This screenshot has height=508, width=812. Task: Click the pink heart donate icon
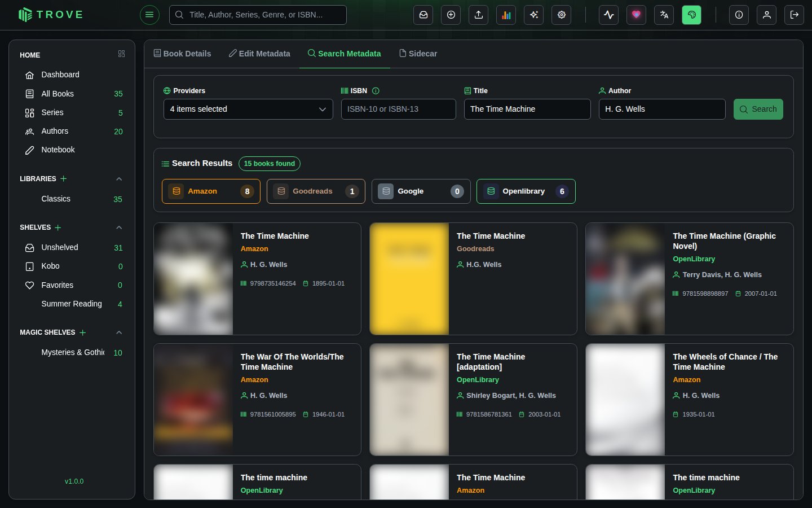click(x=637, y=15)
